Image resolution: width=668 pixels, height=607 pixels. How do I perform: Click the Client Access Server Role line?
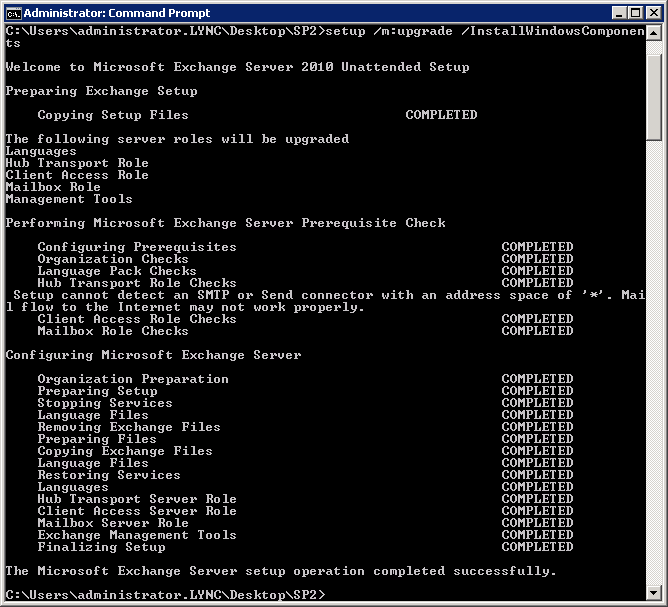point(137,511)
